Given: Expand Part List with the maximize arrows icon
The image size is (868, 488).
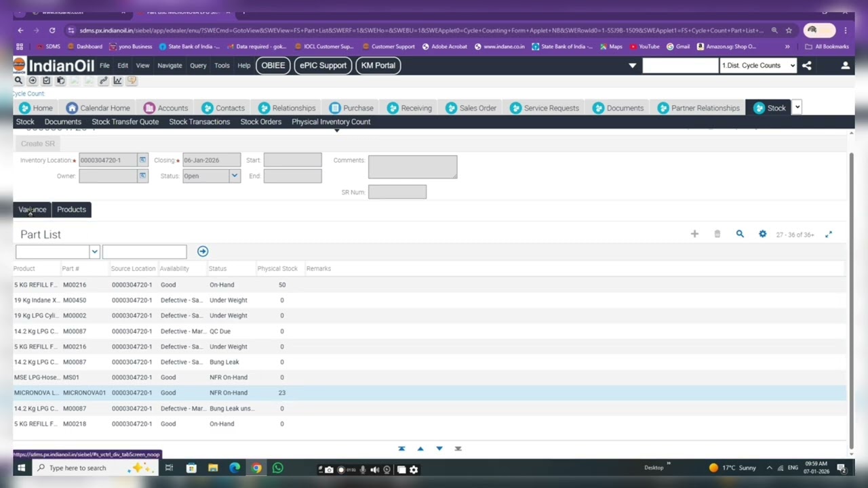Looking at the screenshot, I should (x=829, y=235).
